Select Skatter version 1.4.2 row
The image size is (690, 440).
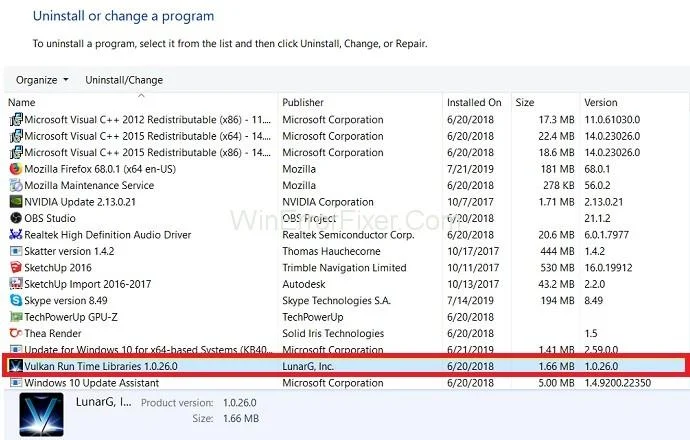pyautogui.click(x=68, y=251)
